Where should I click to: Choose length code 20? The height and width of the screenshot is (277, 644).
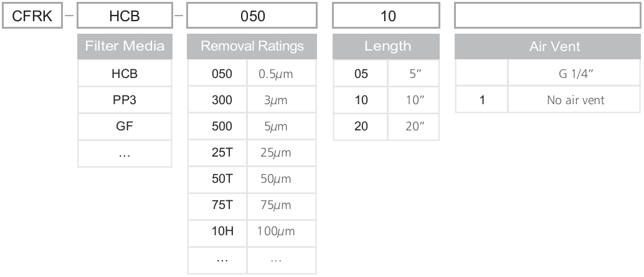pos(361,127)
